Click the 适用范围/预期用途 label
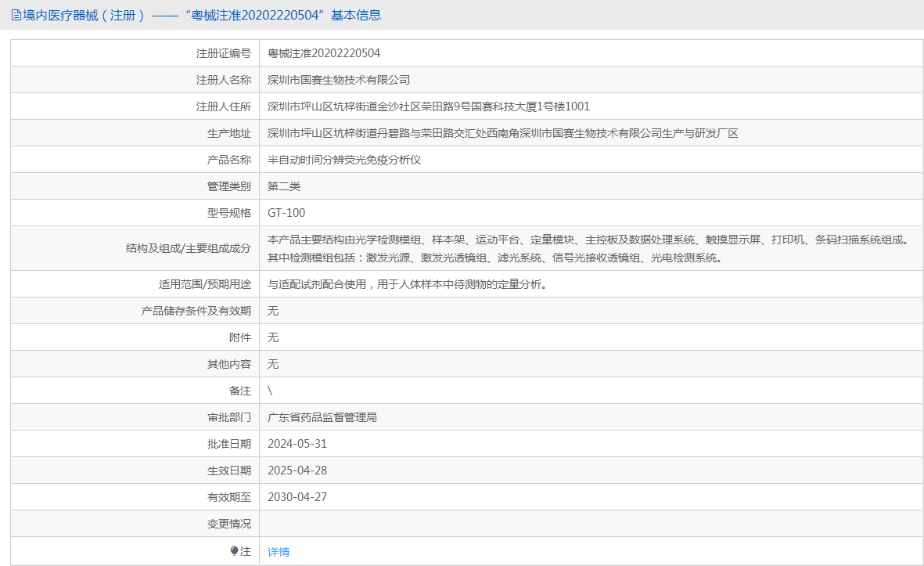 coord(204,284)
